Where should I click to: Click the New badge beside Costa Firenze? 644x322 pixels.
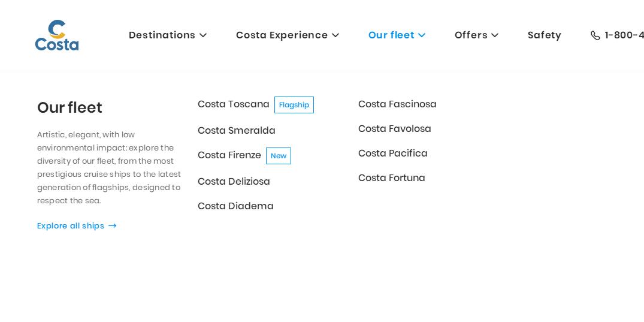[278, 156]
